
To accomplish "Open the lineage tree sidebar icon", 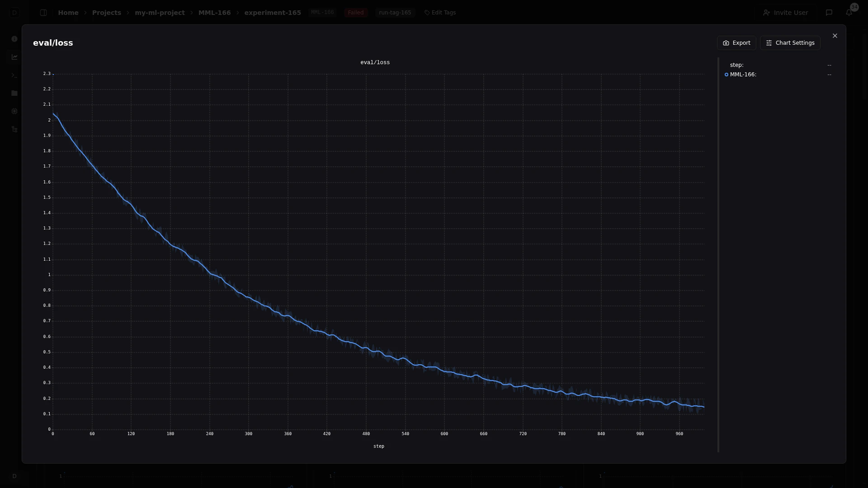I will [x=14, y=129].
